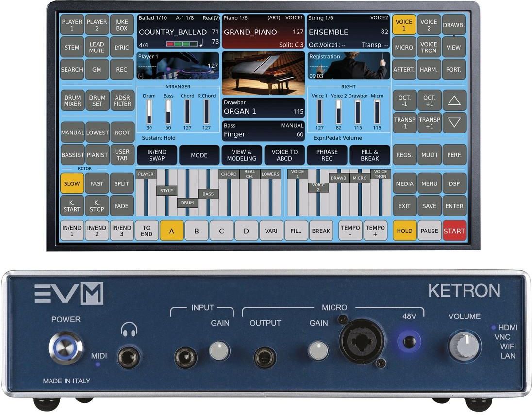This screenshot has width=532, height=415.
Task: Click the arranger Bass volume slider
Action: coord(168,112)
